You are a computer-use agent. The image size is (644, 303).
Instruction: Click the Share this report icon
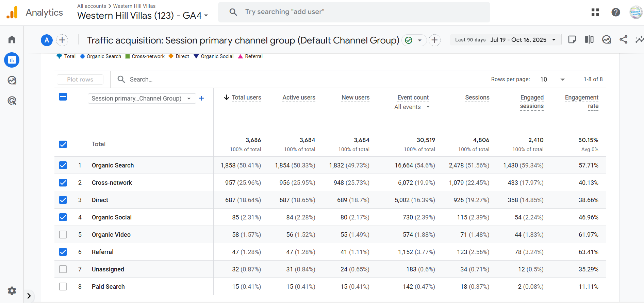(x=623, y=40)
